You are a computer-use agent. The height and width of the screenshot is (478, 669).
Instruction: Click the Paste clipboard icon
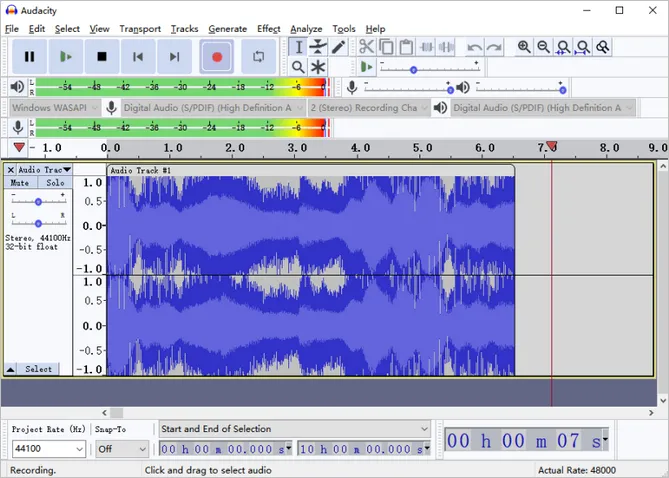coord(406,47)
